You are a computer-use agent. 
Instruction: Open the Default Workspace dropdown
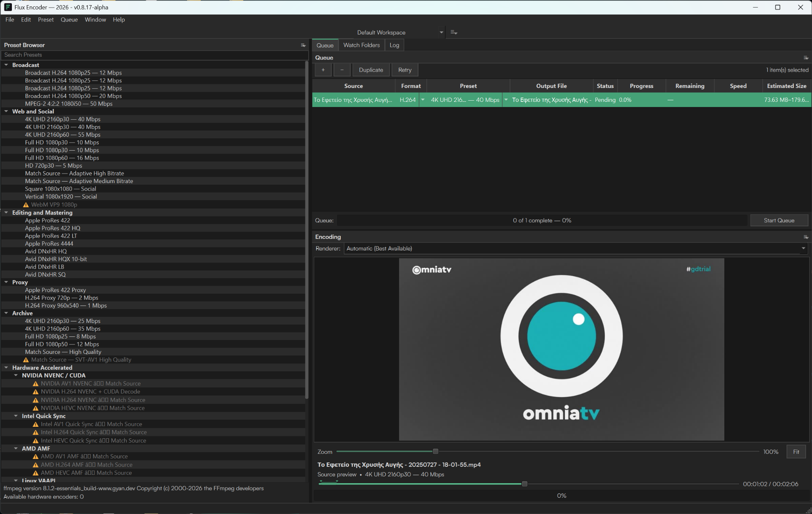click(x=399, y=32)
